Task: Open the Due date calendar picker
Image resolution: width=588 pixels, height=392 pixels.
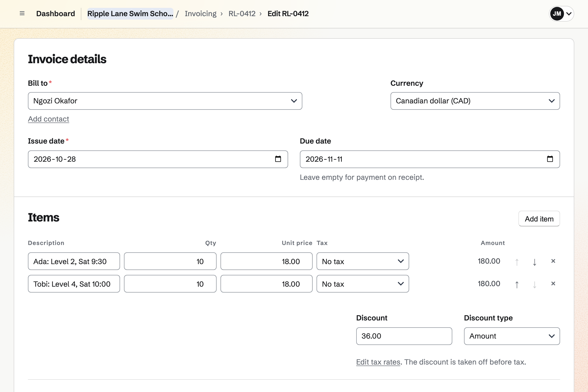Action: point(550,159)
